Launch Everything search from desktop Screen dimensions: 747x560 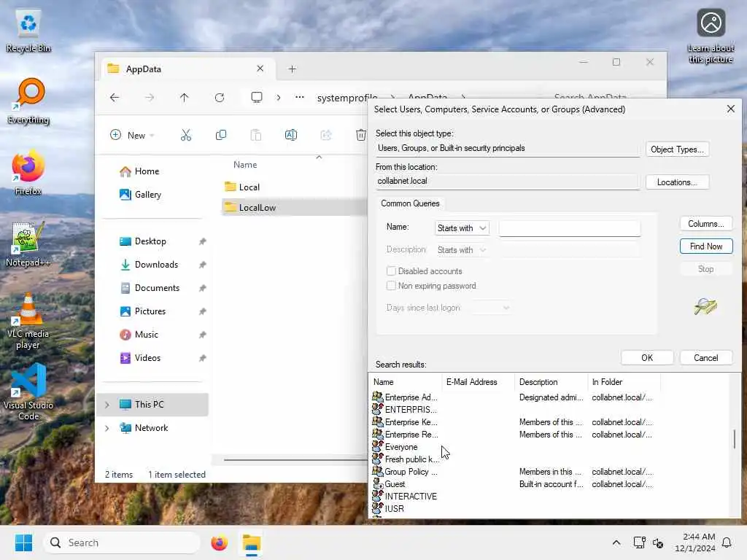tap(28, 101)
